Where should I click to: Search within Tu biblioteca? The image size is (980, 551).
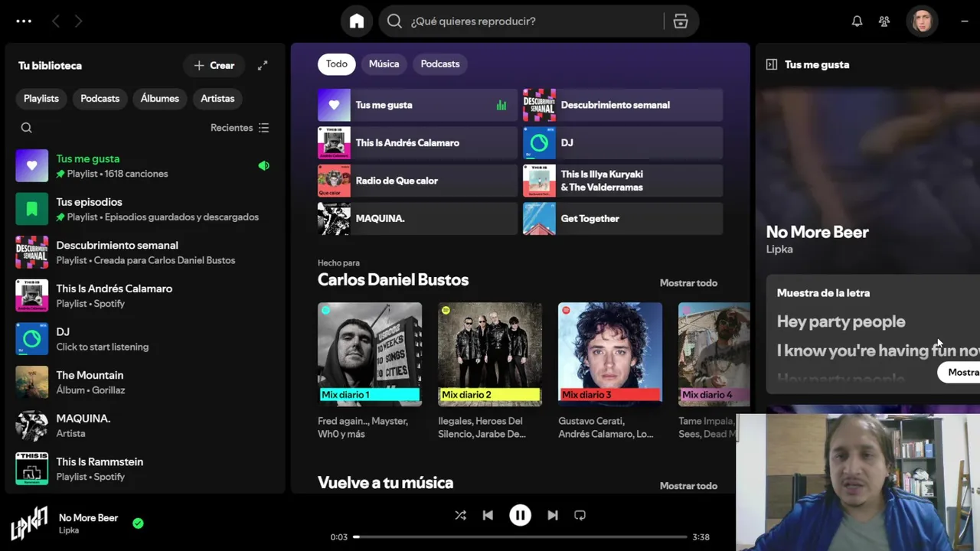(27, 128)
